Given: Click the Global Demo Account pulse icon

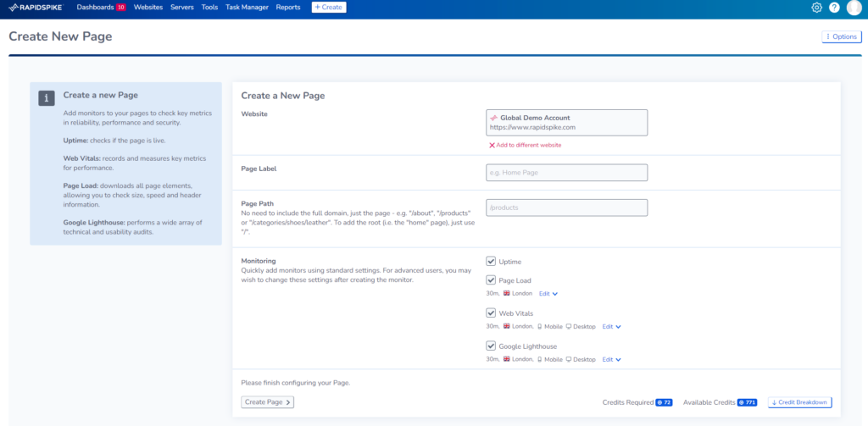Looking at the screenshot, I should coord(494,118).
